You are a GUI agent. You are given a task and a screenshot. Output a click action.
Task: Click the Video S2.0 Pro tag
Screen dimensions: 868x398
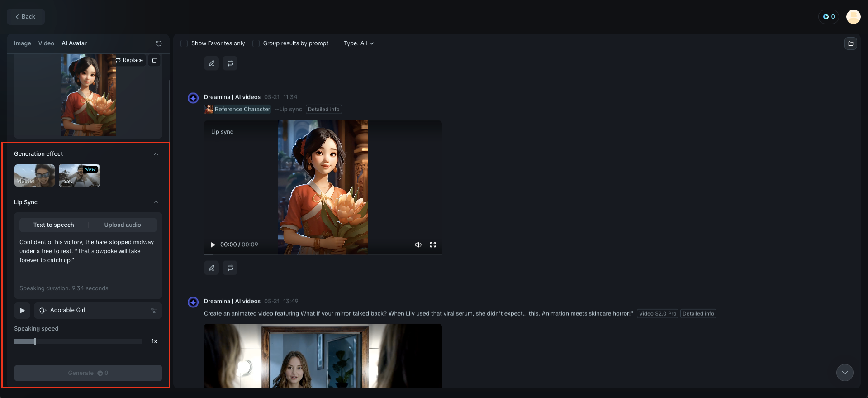click(658, 313)
